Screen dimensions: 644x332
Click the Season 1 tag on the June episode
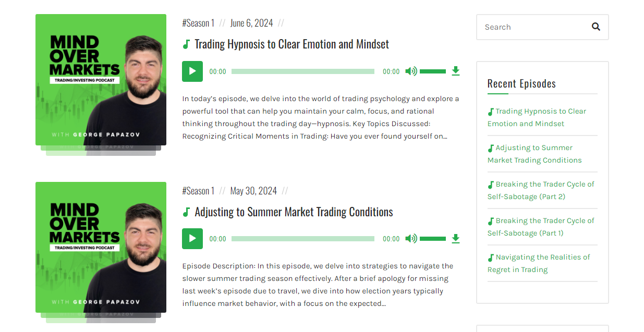tap(198, 22)
